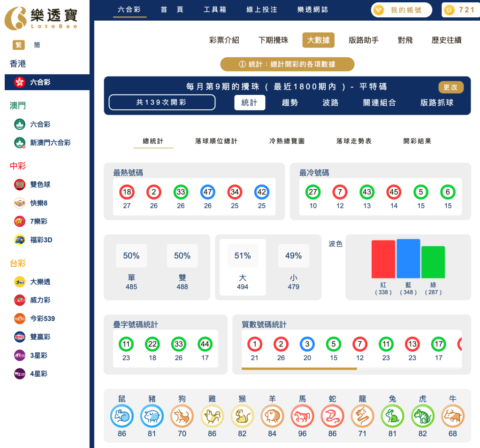
Task: Switch to the 趨勢 statistics tab
Action: click(x=290, y=102)
